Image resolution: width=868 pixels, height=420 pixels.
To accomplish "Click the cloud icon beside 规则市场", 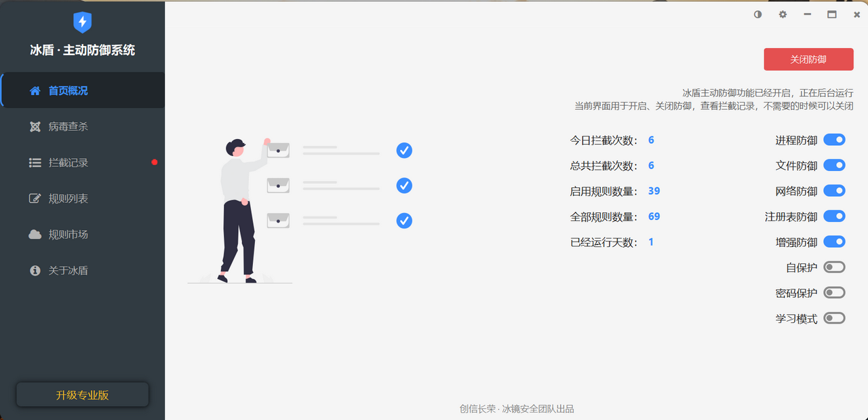I will coord(35,235).
